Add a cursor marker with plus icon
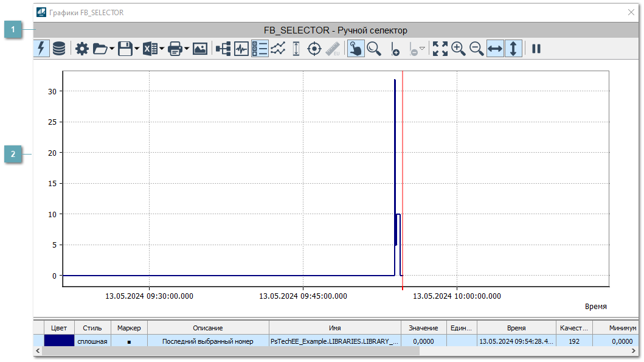 (395, 49)
